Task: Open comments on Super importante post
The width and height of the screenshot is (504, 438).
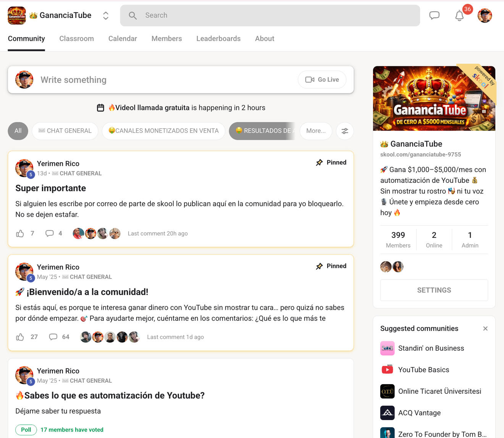Action: pyautogui.click(x=50, y=233)
